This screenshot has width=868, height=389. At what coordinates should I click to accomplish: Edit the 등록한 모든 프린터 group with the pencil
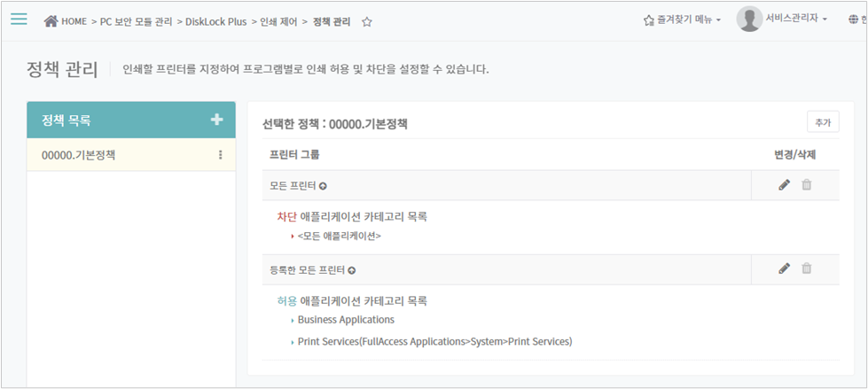pos(784,268)
